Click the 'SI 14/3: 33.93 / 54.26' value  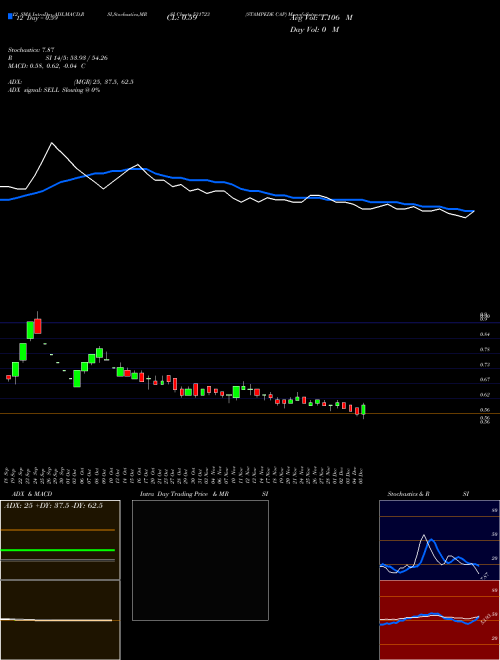pos(77,58)
